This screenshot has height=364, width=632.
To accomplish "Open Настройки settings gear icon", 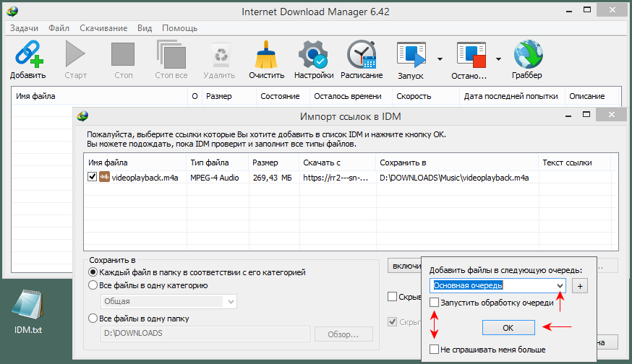I will pyautogui.click(x=313, y=55).
